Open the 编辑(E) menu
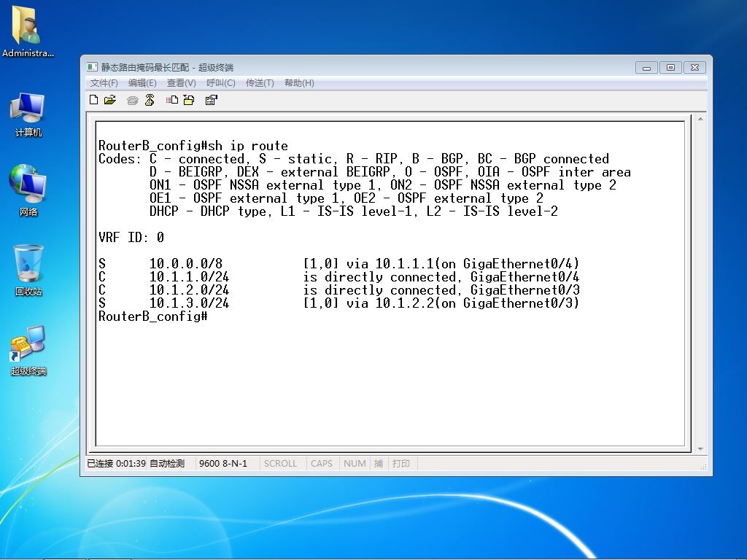The width and height of the screenshot is (747, 560). [x=142, y=83]
